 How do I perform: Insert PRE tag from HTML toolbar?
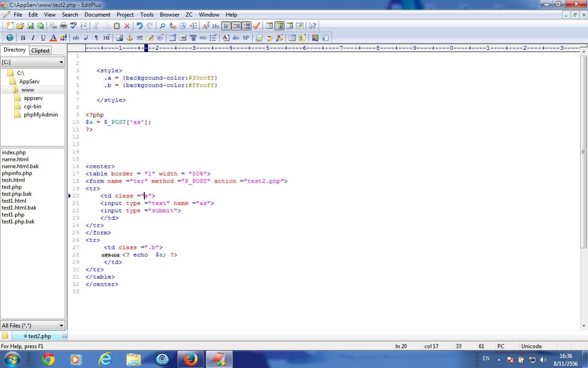203,38
